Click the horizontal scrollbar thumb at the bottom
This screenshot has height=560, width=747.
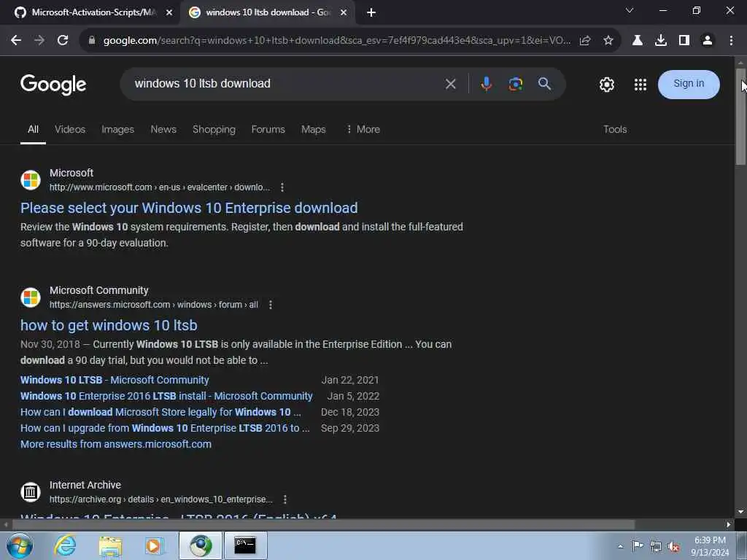coord(323,525)
